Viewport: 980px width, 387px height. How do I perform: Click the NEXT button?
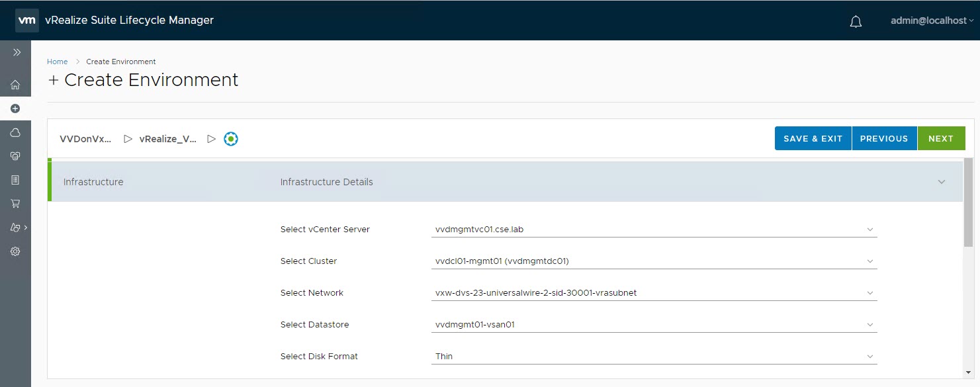940,138
